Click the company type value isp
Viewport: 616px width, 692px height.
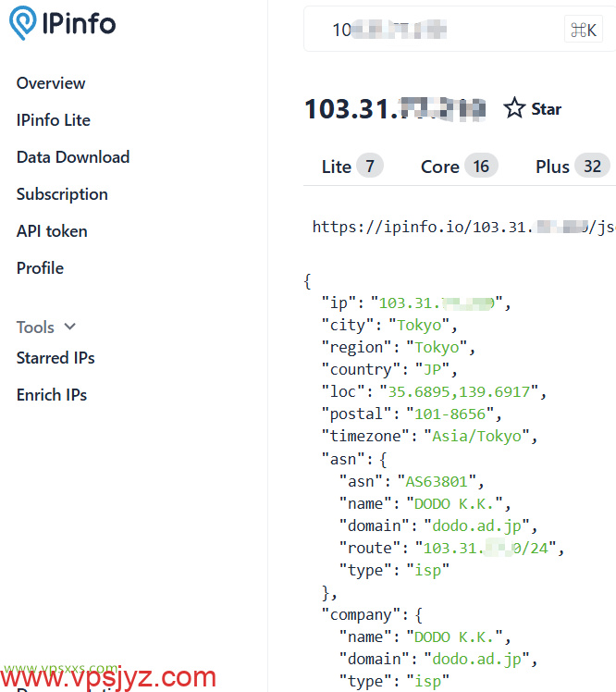(x=427, y=682)
